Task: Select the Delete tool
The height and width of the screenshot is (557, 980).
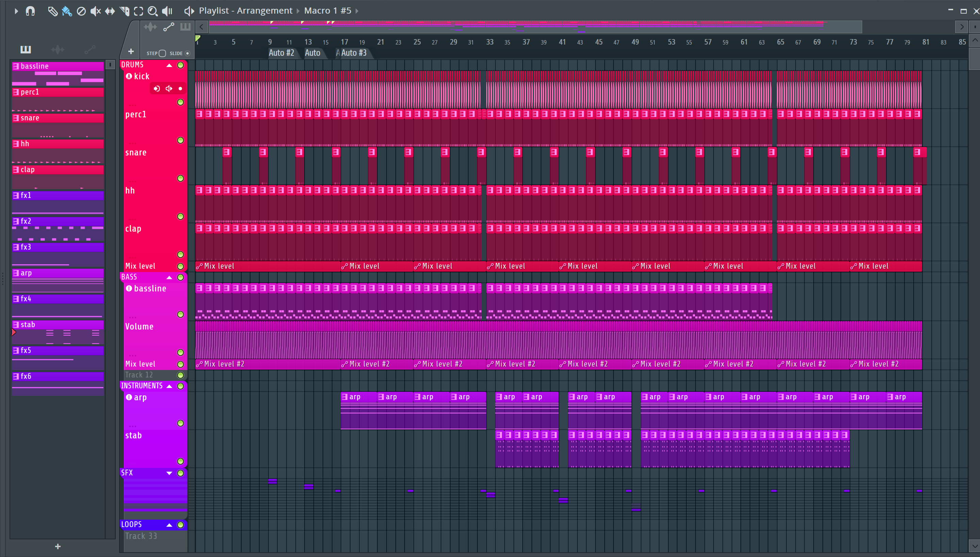Action: 81,11
